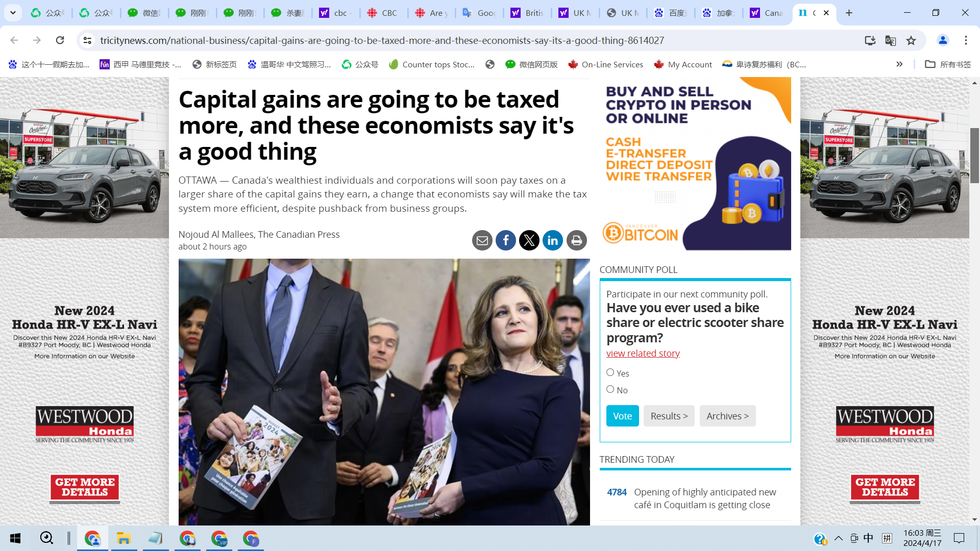
Task: Share article on Facebook
Action: (x=505, y=240)
